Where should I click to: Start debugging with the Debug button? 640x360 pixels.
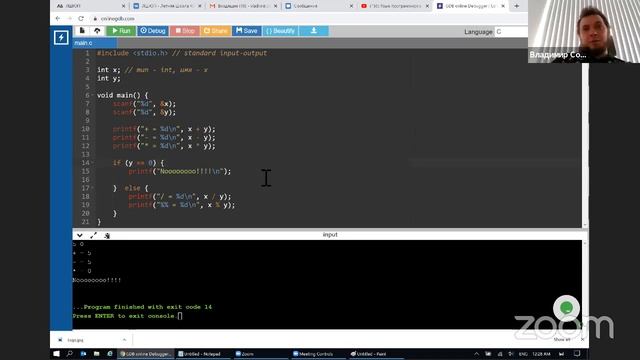(x=153, y=31)
